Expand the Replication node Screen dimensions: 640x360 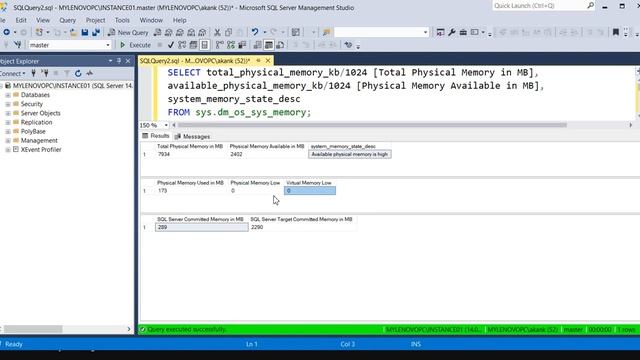click(7, 122)
